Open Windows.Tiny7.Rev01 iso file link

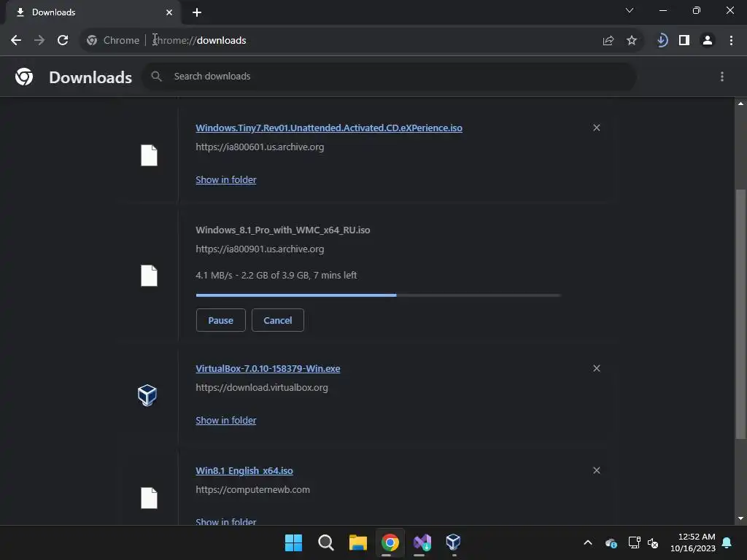pyautogui.click(x=329, y=128)
